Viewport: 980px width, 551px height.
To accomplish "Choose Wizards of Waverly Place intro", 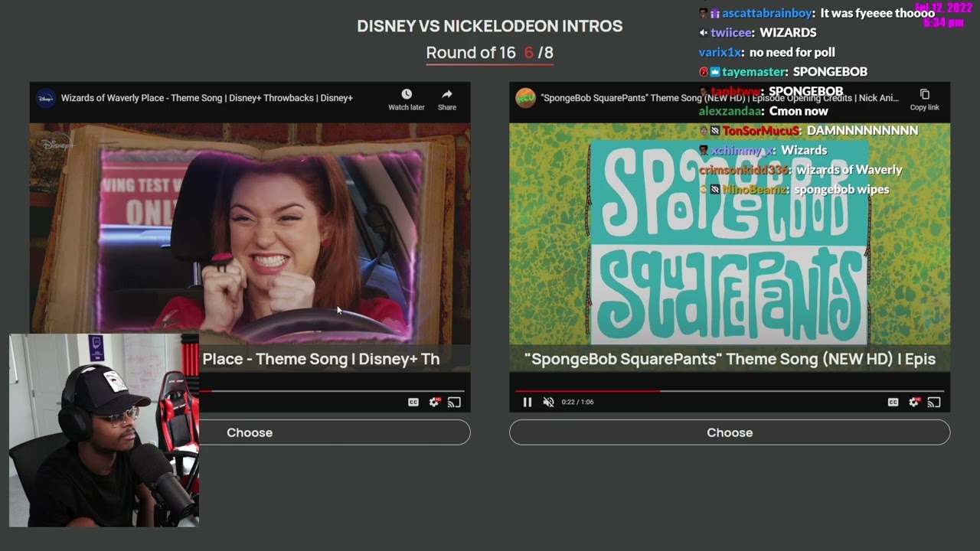I will [x=250, y=432].
